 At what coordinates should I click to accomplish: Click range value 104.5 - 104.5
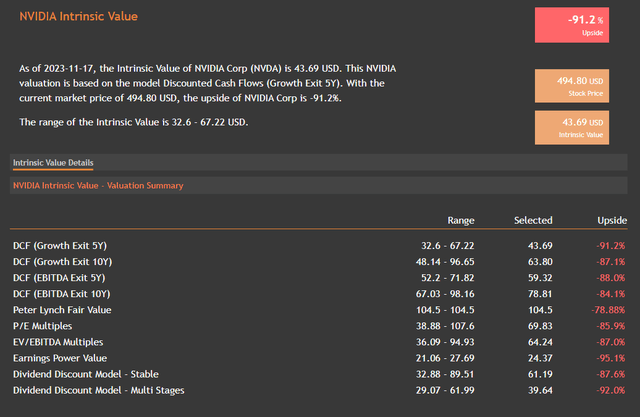pyautogui.click(x=445, y=310)
